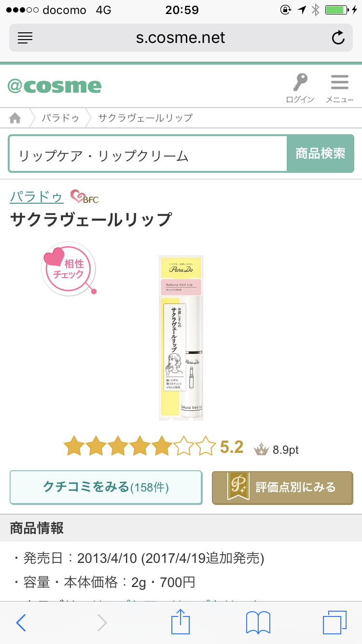
Task: Open the 相性チェック heart badge
Action: coord(69,269)
